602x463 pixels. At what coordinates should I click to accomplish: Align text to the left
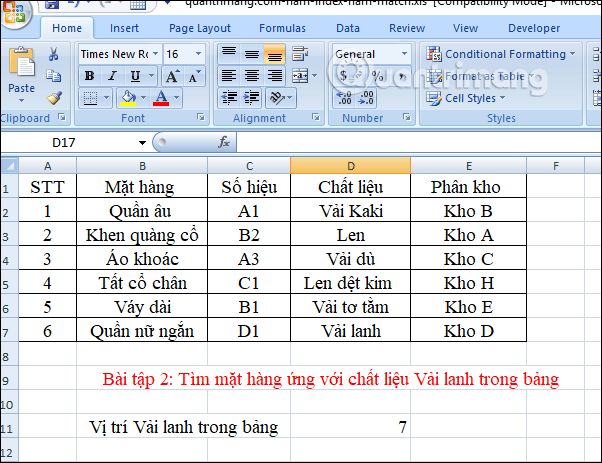click(229, 76)
